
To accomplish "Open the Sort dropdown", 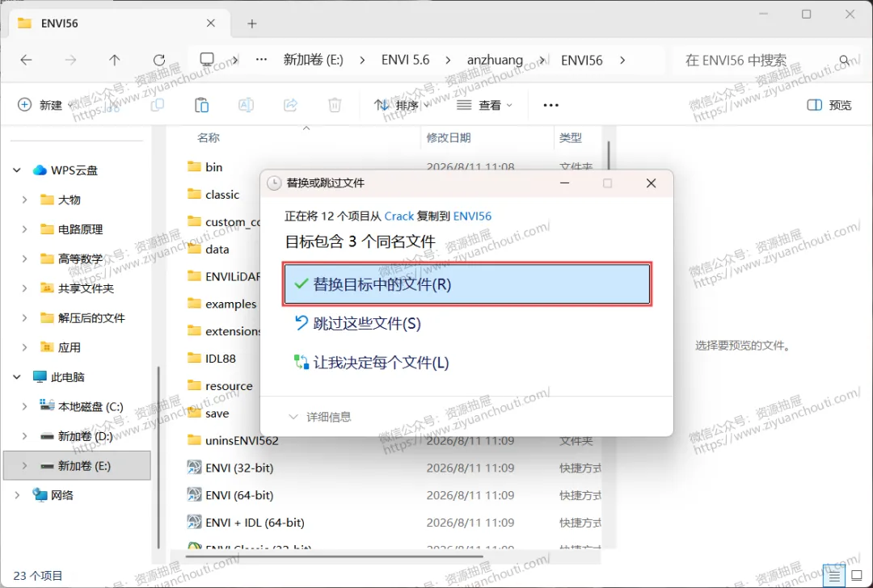I will point(402,104).
